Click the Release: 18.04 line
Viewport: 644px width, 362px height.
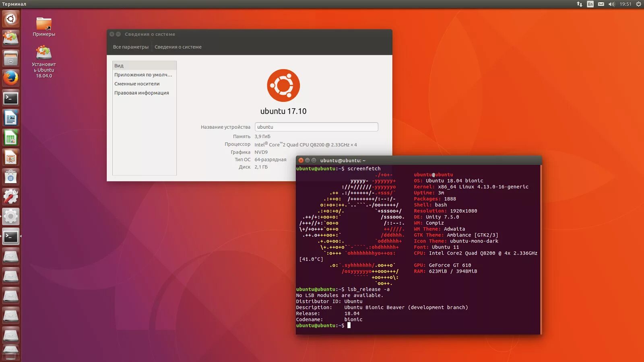click(328, 313)
